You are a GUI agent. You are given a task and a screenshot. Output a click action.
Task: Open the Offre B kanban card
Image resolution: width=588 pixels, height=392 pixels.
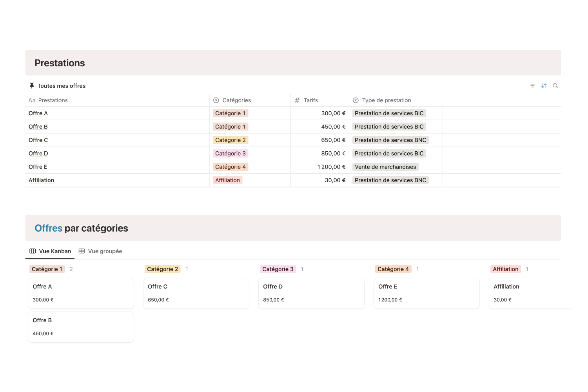click(x=81, y=327)
